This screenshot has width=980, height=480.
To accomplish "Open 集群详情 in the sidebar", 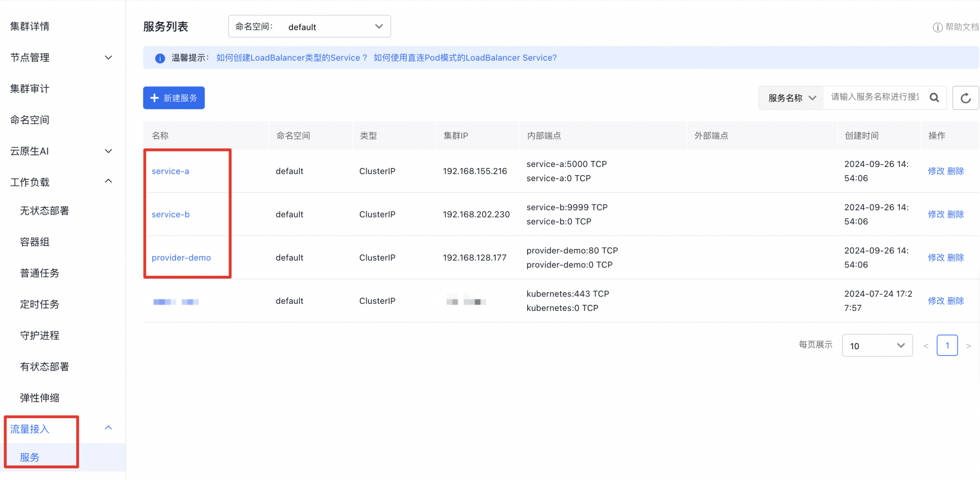I will 30,27.
